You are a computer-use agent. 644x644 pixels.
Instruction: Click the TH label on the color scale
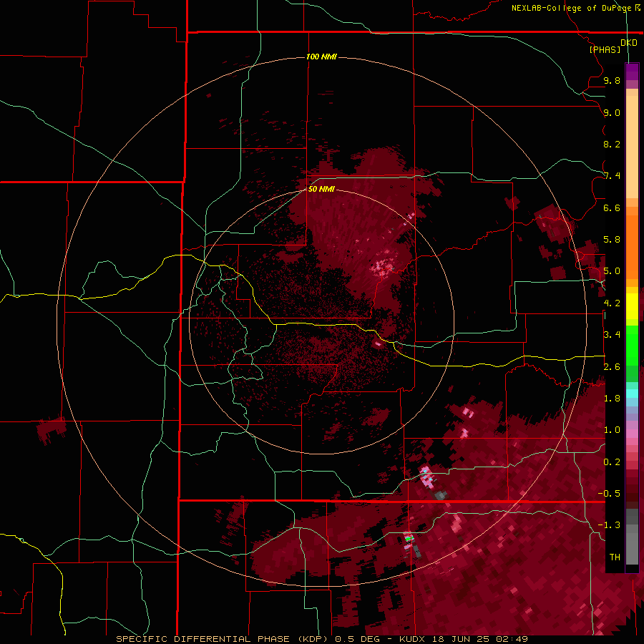click(x=615, y=557)
